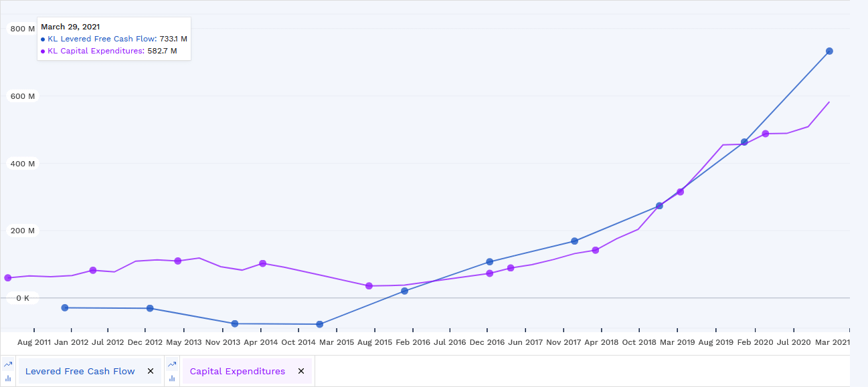The image size is (868, 387).
Task: Switch Capital Expenditures to bar chart
Action: coord(172,378)
